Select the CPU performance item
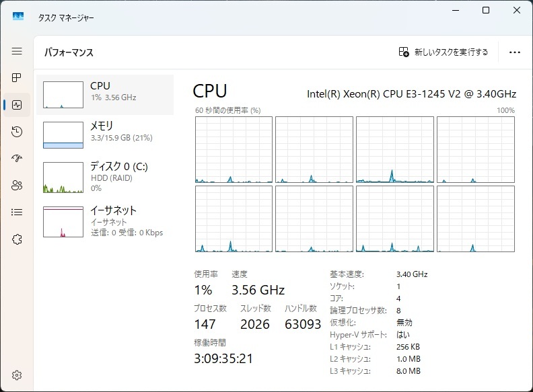Screen dimensions: 533x392 point(105,94)
